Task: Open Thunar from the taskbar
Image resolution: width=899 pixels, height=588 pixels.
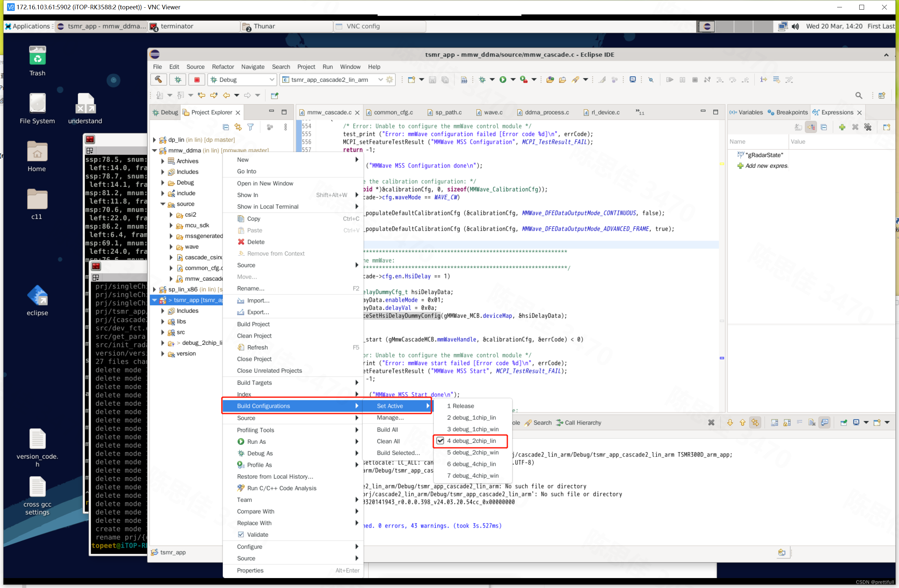Action: click(x=287, y=27)
